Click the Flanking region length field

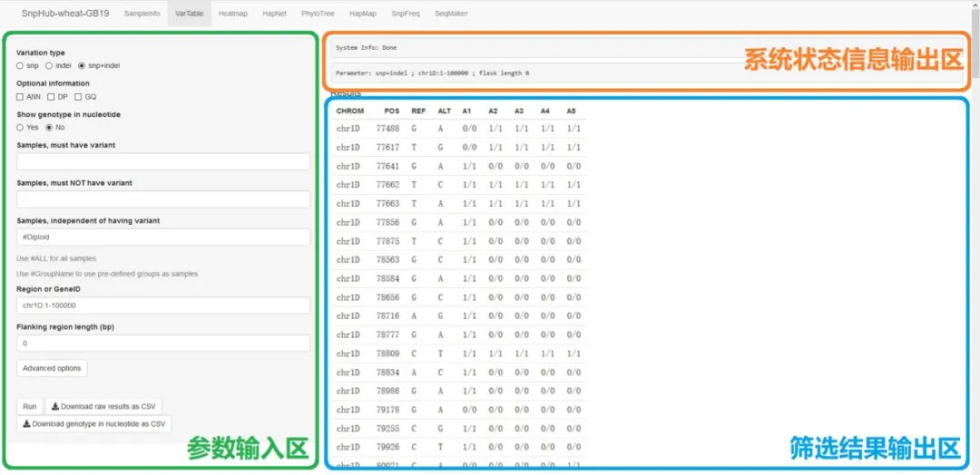[x=163, y=344]
